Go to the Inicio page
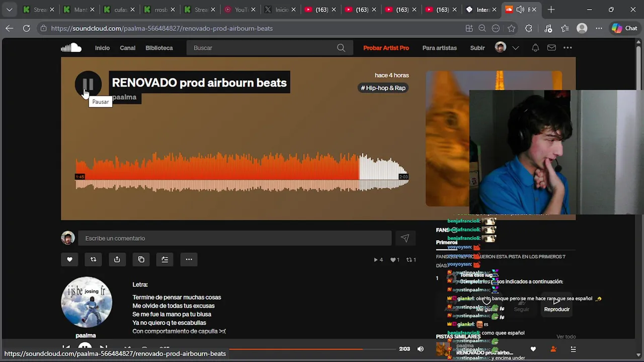This screenshot has width=644, height=362. 102,48
